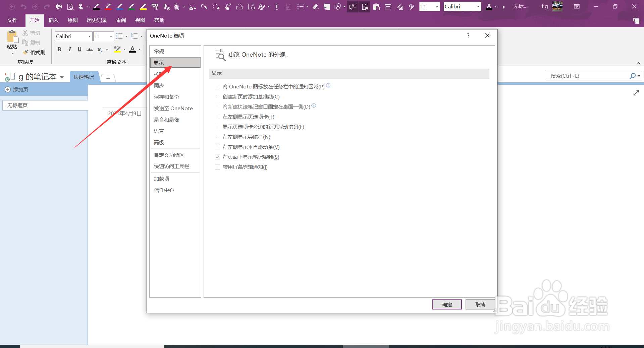Switch to the 审阅 ribbon tab
The image size is (644, 348).
coord(121,20)
